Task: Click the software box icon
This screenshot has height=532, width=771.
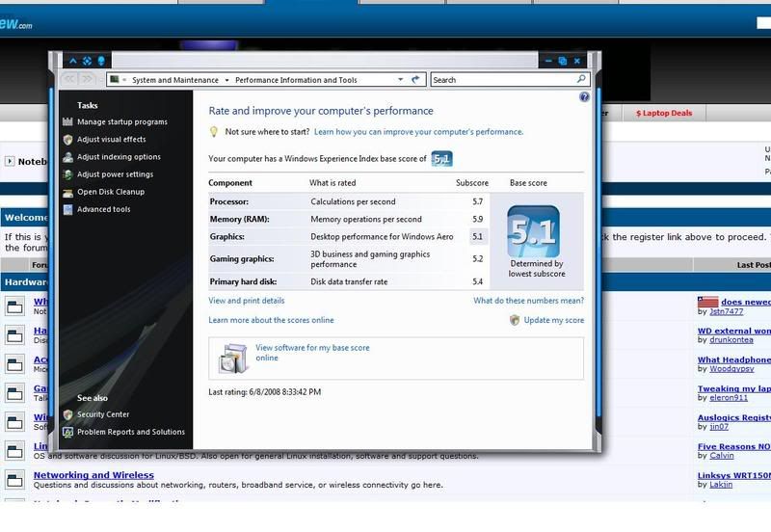Action: click(232, 359)
